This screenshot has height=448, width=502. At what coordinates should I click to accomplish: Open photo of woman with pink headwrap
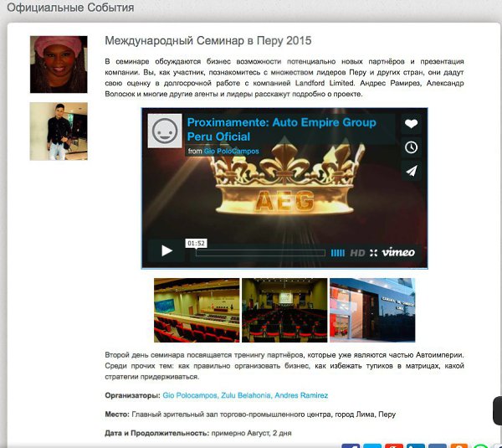click(x=59, y=64)
